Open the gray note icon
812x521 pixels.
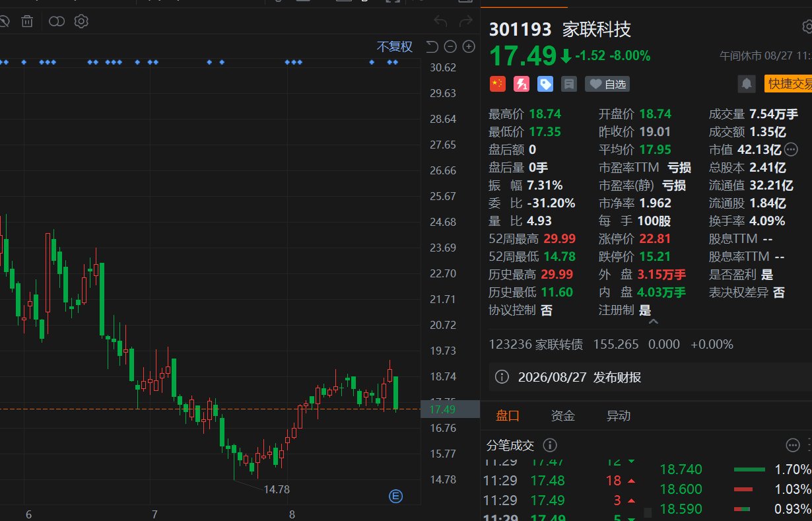(569, 84)
